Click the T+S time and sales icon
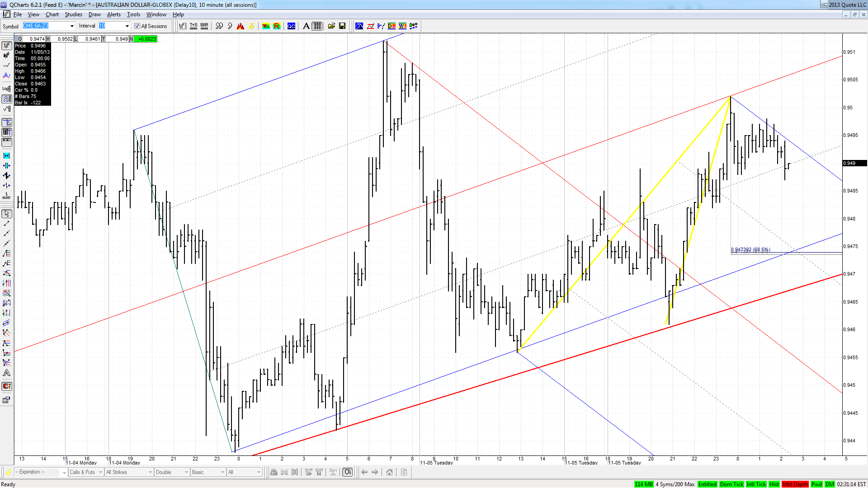The height and width of the screenshot is (488, 868). 193,26
